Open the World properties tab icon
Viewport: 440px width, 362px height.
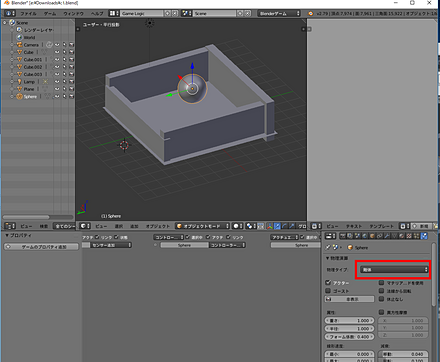pyautogui.click(x=365, y=236)
